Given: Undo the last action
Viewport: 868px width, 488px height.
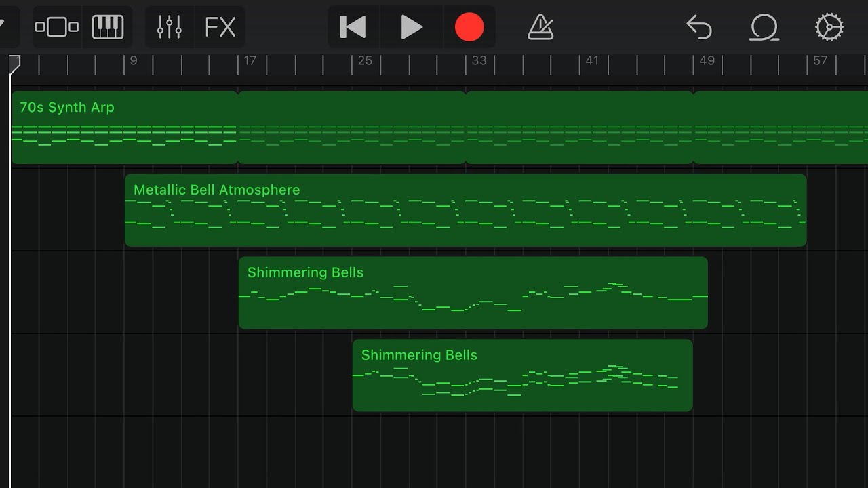Looking at the screenshot, I should click(699, 27).
